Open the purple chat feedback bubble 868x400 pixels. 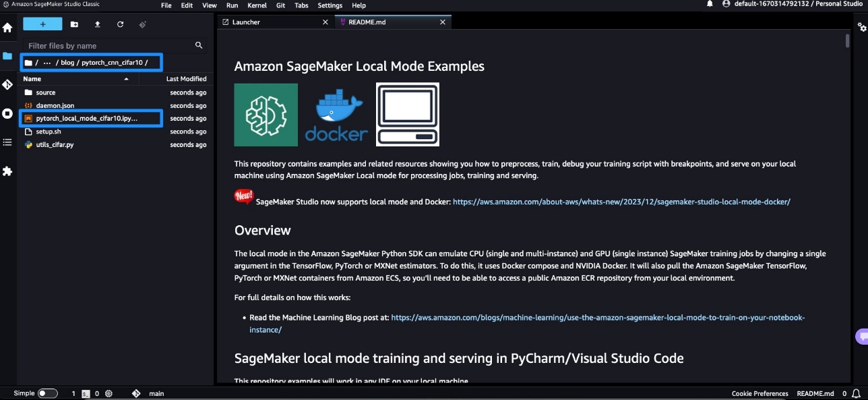[x=861, y=336]
